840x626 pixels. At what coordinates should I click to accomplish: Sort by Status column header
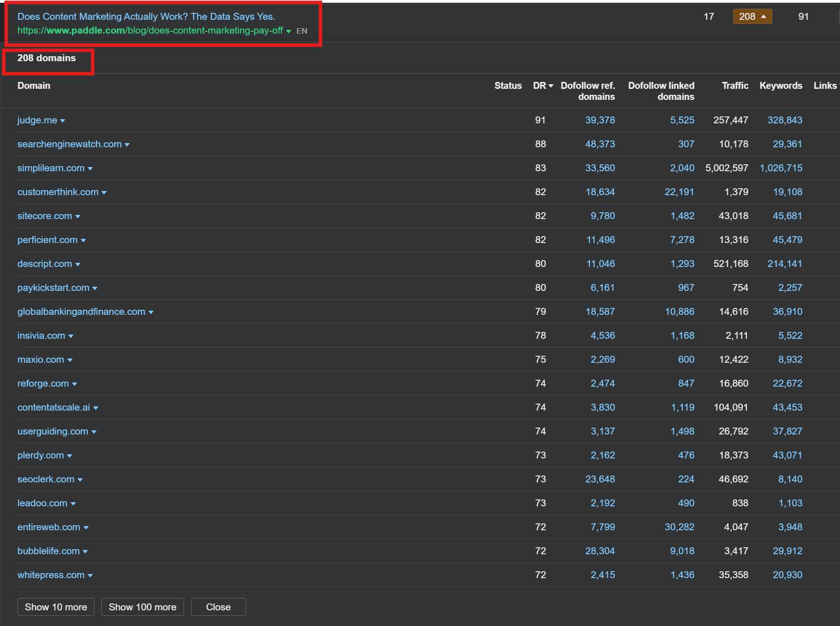[x=508, y=86]
